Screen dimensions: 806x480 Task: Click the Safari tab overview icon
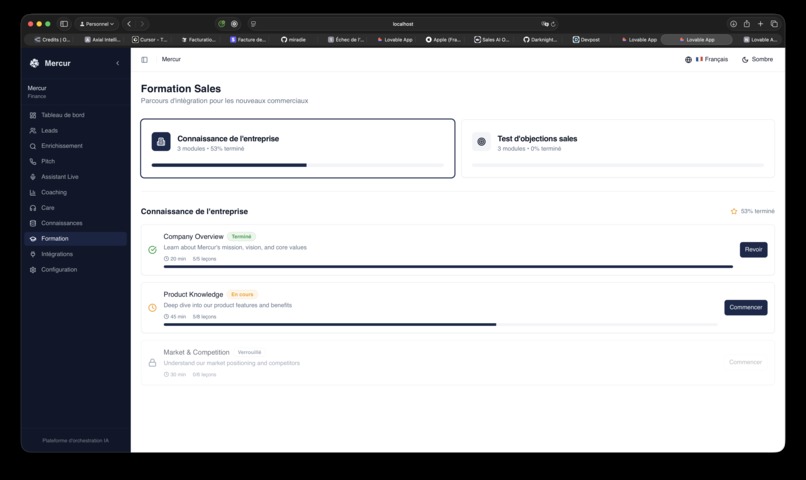coord(774,24)
